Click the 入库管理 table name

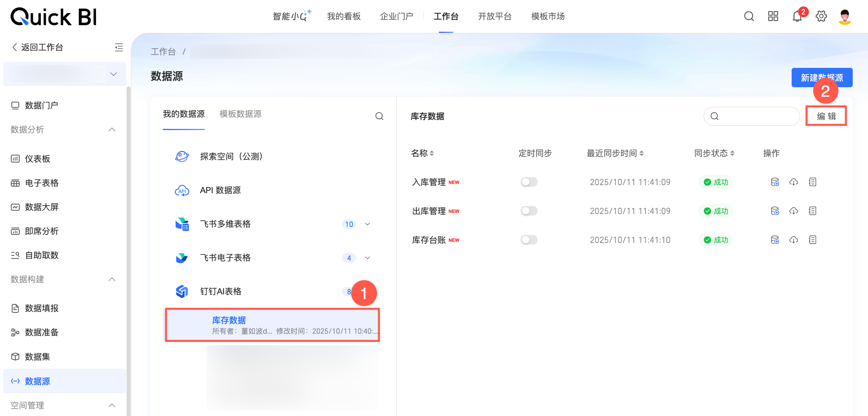pos(429,182)
